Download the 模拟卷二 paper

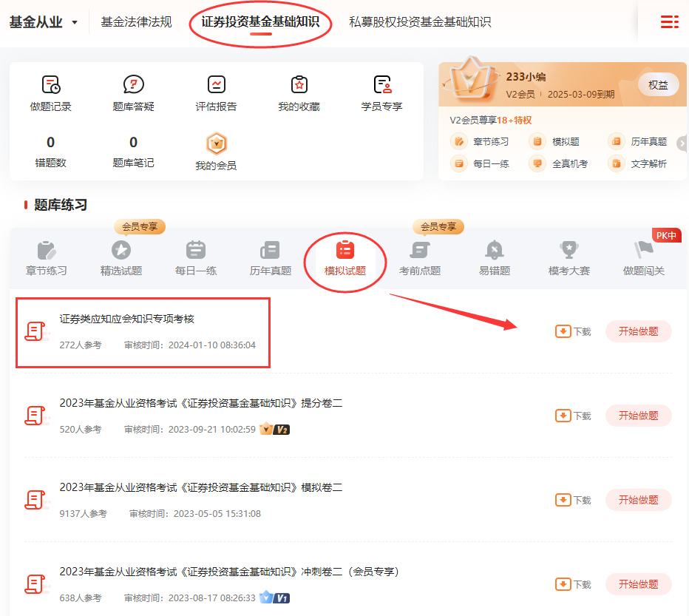click(573, 501)
